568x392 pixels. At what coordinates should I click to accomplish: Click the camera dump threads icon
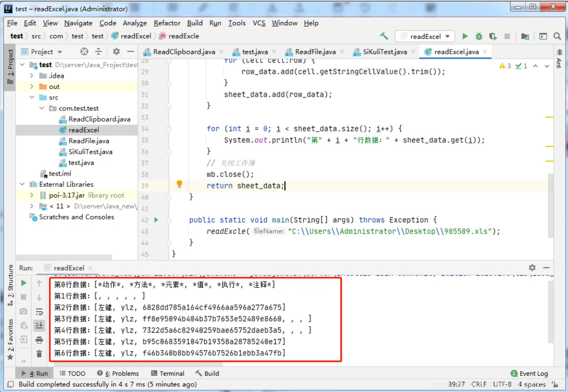pos(24,311)
